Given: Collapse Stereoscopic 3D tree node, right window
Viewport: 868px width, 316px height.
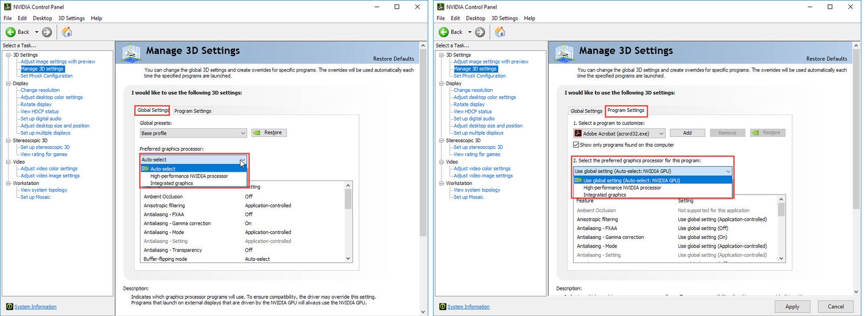Looking at the screenshot, I should (x=442, y=141).
